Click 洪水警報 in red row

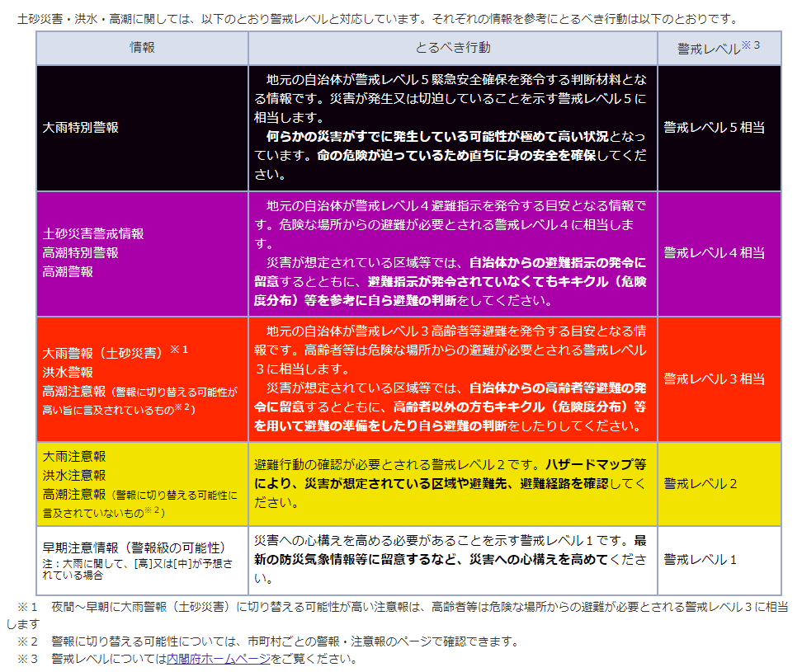click(x=68, y=373)
